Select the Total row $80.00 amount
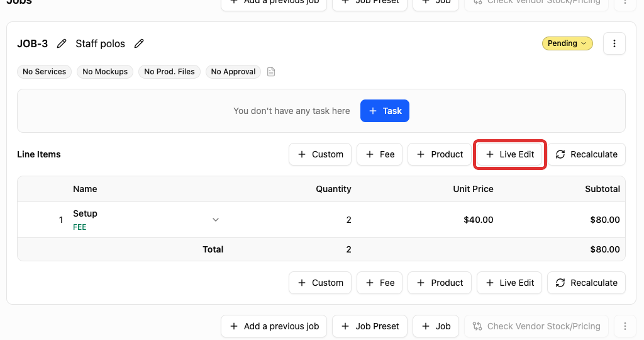 click(604, 249)
